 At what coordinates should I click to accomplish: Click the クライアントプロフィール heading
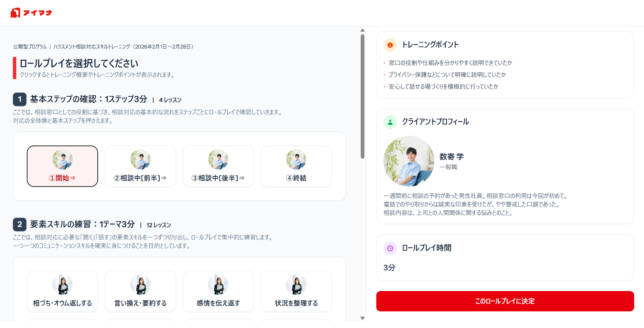point(435,122)
